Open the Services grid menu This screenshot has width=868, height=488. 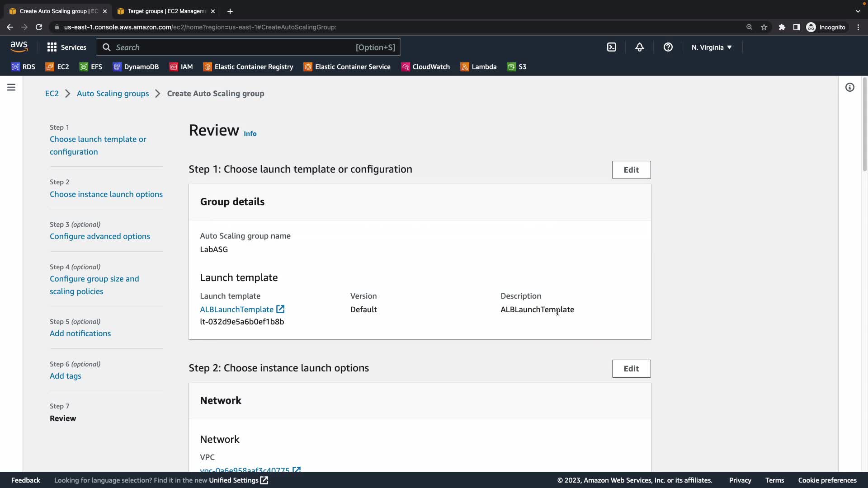[x=66, y=47]
